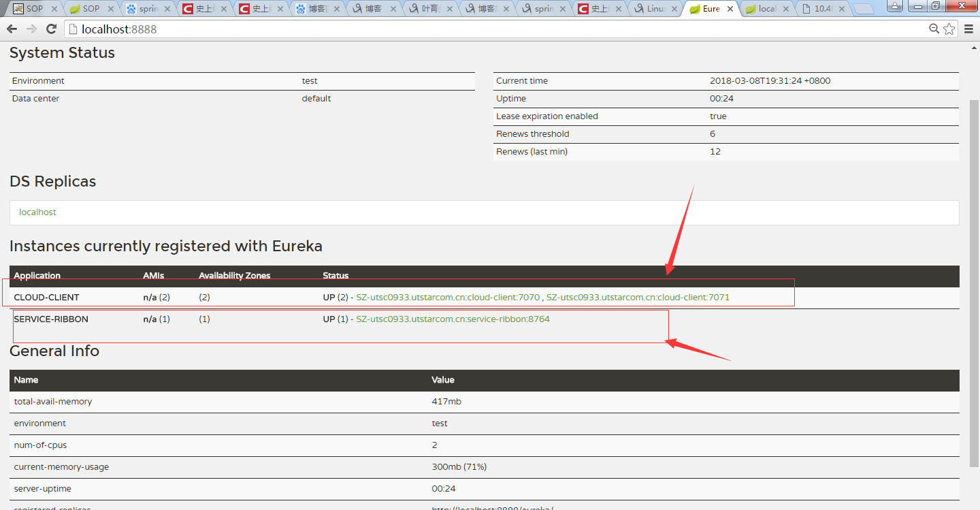The width and height of the screenshot is (980, 510).
Task: Click the Availability Zones column header
Action: [235, 276]
